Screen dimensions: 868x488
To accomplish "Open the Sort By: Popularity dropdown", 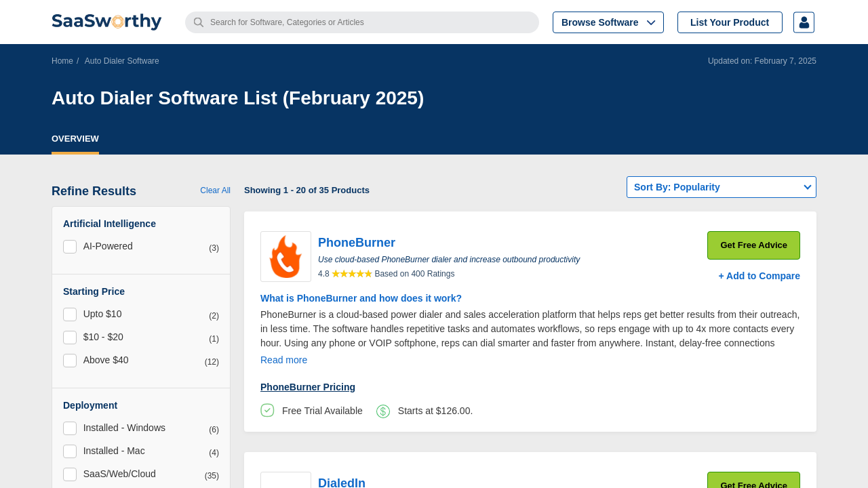I will point(722,187).
